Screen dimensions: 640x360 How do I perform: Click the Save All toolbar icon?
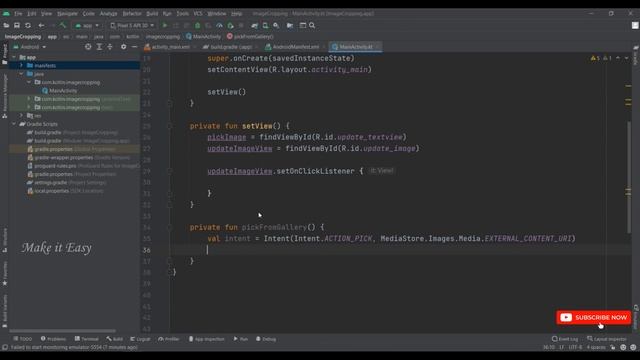(17, 25)
